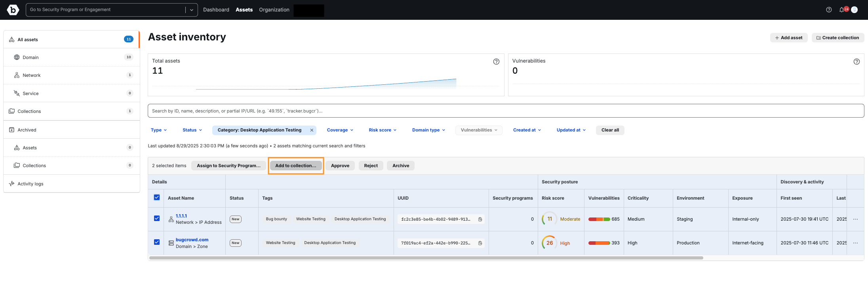Select Domain in the sidebar
The image size is (868, 288).
(x=71, y=57)
